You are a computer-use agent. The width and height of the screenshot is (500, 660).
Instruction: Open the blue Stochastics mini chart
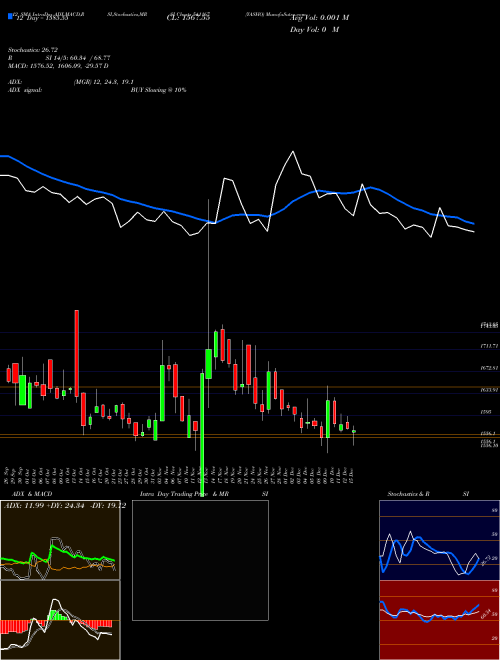point(439,540)
